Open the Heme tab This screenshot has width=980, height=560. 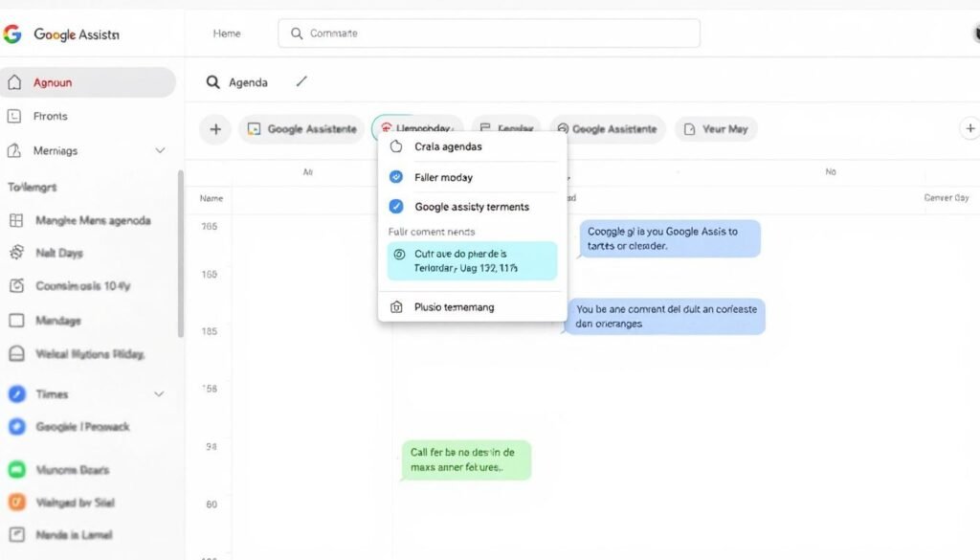click(226, 34)
